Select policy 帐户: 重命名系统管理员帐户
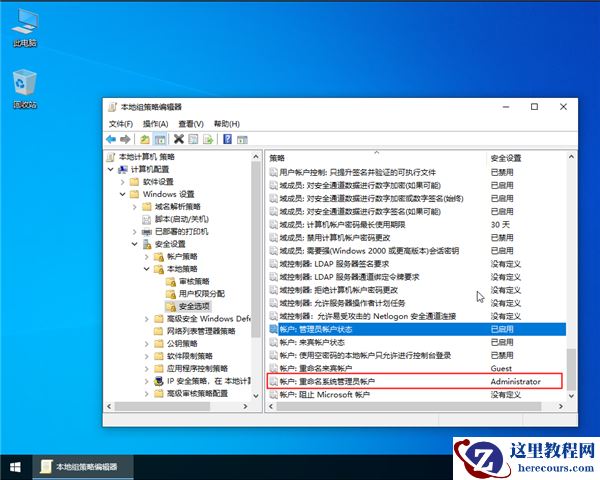The image size is (600, 480). [x=415, y=381]
